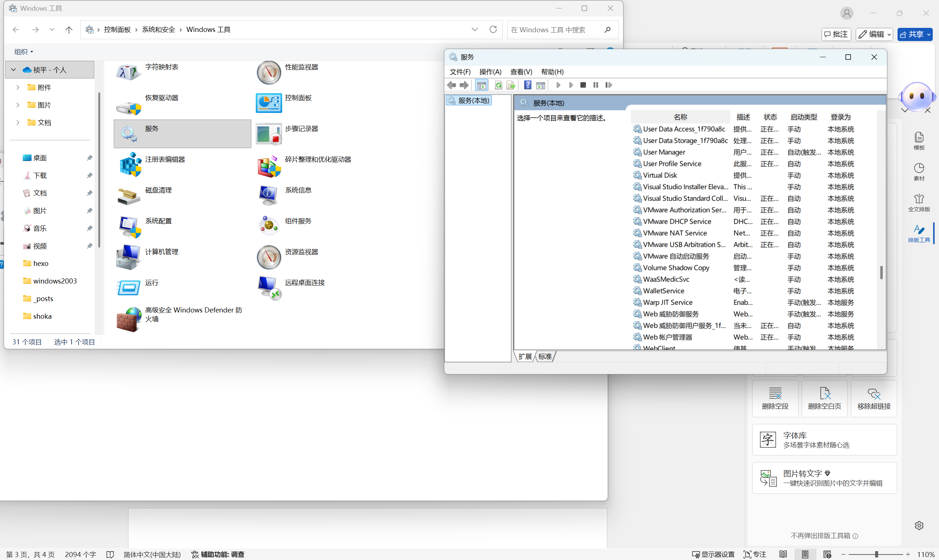The height and width of the screenshot is (560, 939).
Task: Open the 操作(A) menu in Services
Action: point(490,72)
